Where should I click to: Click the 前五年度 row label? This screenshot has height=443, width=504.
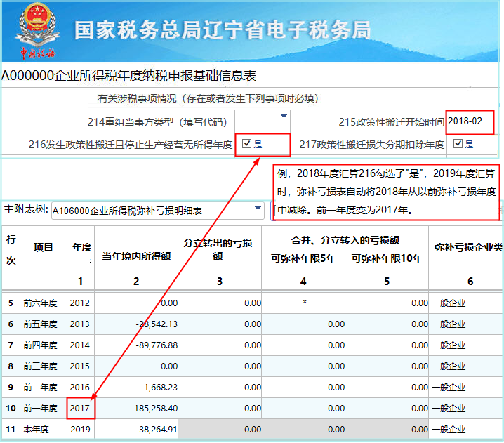click(40, 324)
